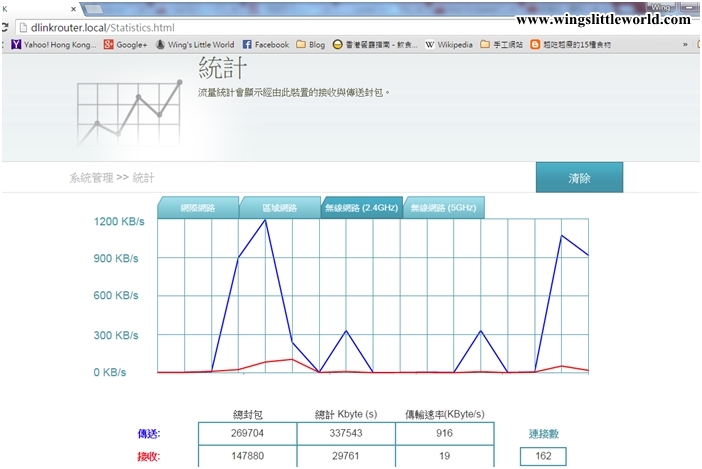Viewport: 702px width, 469px height.
Task: Open the Google+ bookmark
Action: (125, 45)
